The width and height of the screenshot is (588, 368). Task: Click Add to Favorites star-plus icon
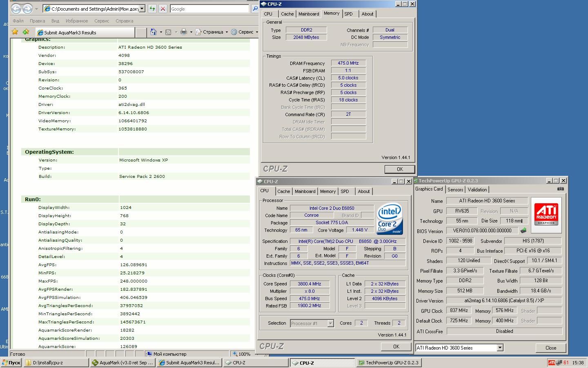coord(26,32)
